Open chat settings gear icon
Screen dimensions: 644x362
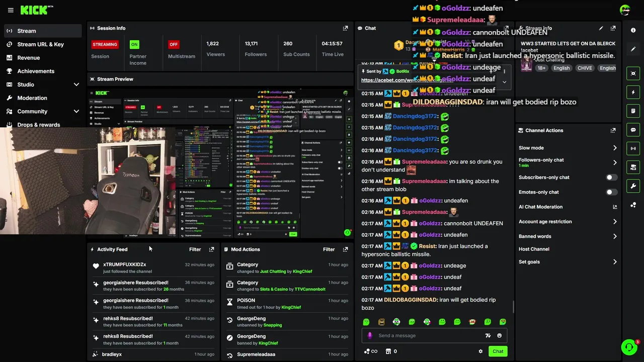[480, 351]
